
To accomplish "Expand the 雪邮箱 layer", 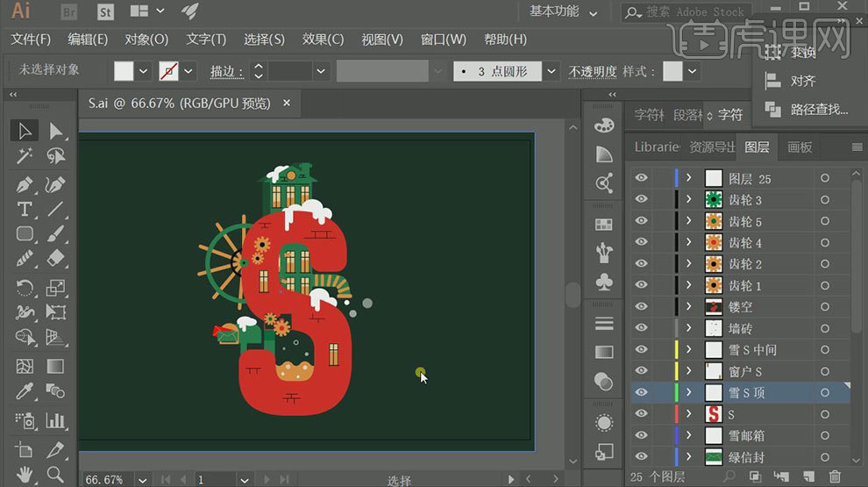I will (x=688, y=435).
